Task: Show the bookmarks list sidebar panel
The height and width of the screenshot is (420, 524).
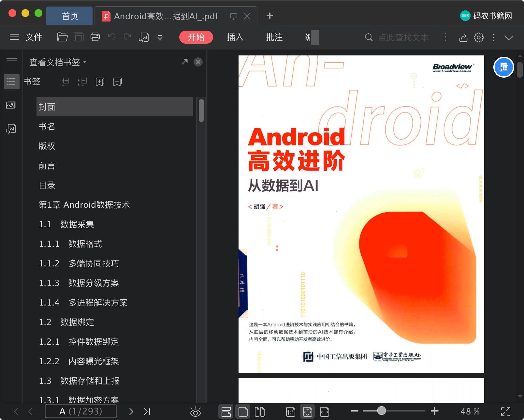Action: click(11, 82)
